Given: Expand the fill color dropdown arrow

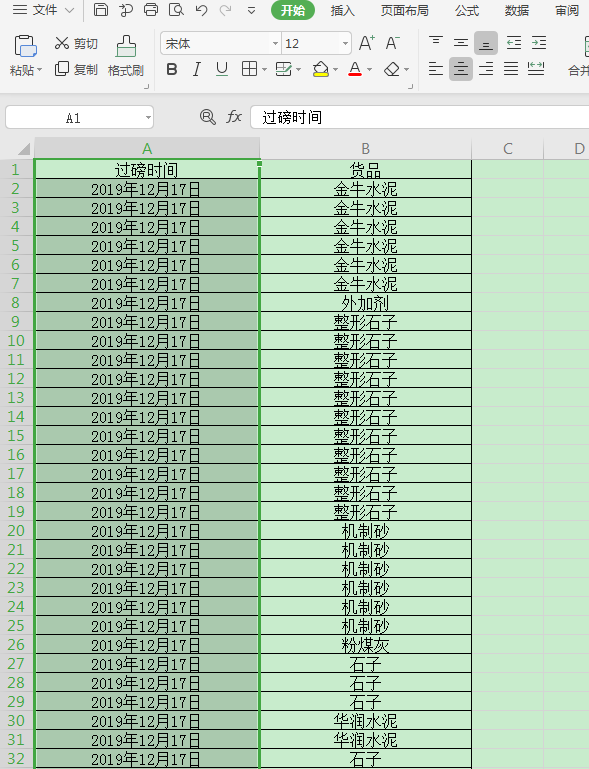Looking at the screenshot, I should [335, 70].
